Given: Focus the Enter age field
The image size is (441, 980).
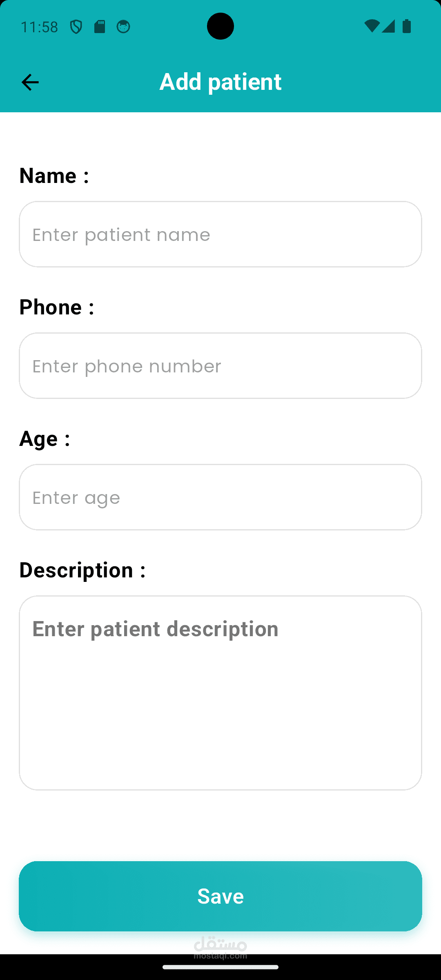Looking at the screenshot, I should click(220, 497).
